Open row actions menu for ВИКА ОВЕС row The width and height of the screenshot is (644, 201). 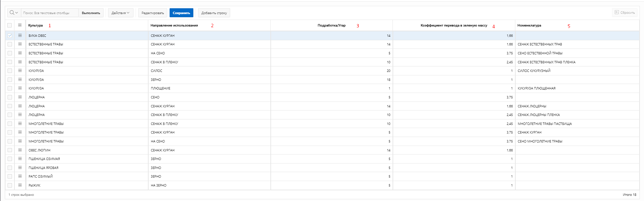[20, 35]
